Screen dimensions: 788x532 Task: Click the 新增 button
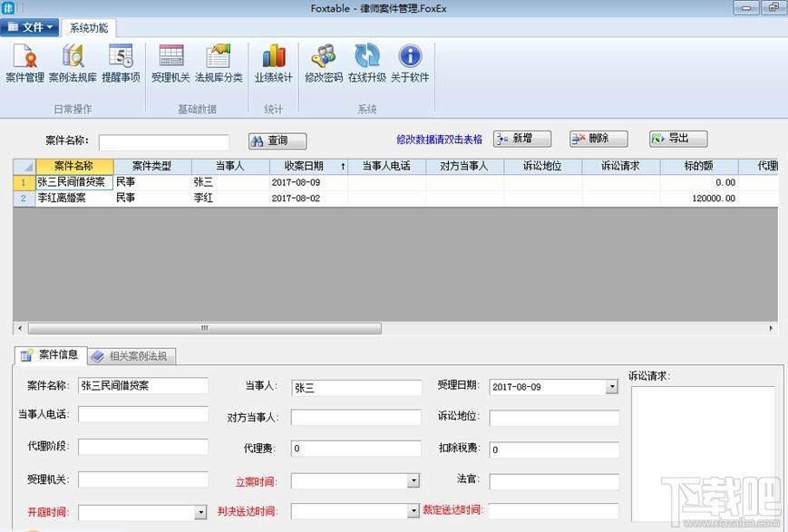[522, 139]
